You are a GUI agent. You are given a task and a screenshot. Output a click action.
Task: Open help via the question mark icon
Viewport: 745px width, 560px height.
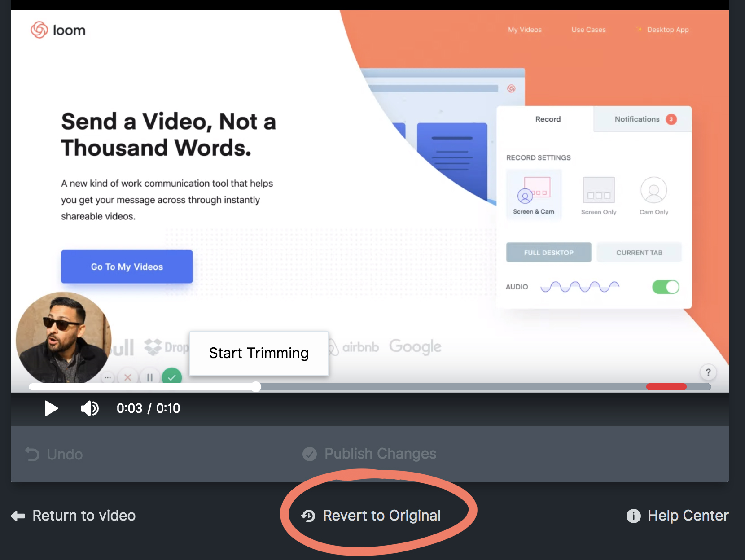[708, 372]
